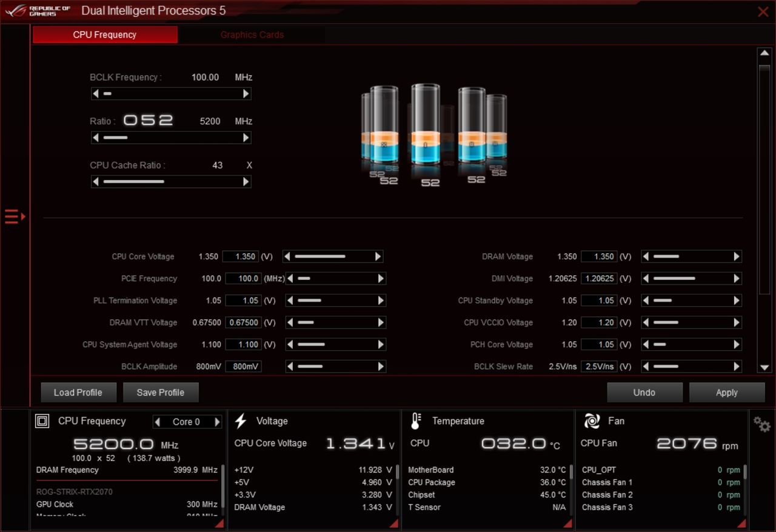Click the ROG Republic of Gamers logo
This screenshot has height=532, width=776.
pos(38,10)
